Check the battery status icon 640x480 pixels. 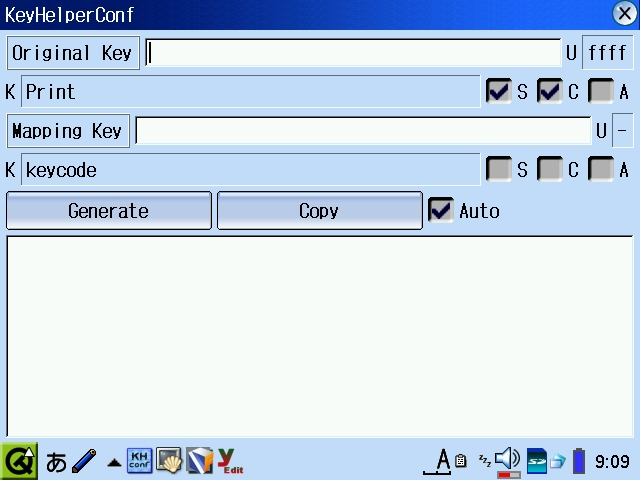point(579,461)
